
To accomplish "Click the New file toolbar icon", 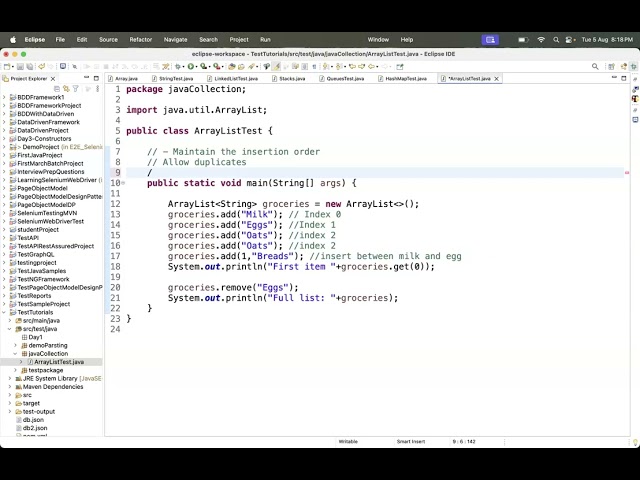I will point(7,67).
